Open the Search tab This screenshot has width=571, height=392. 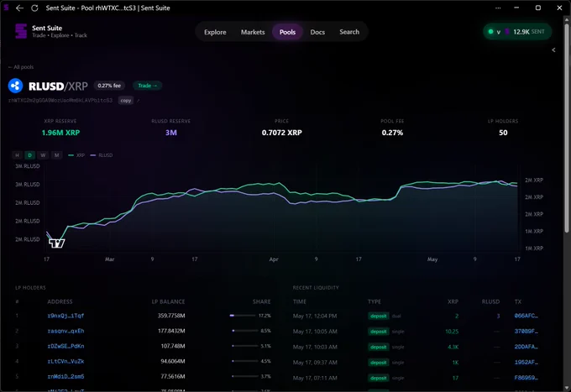[x=349, y=32]
